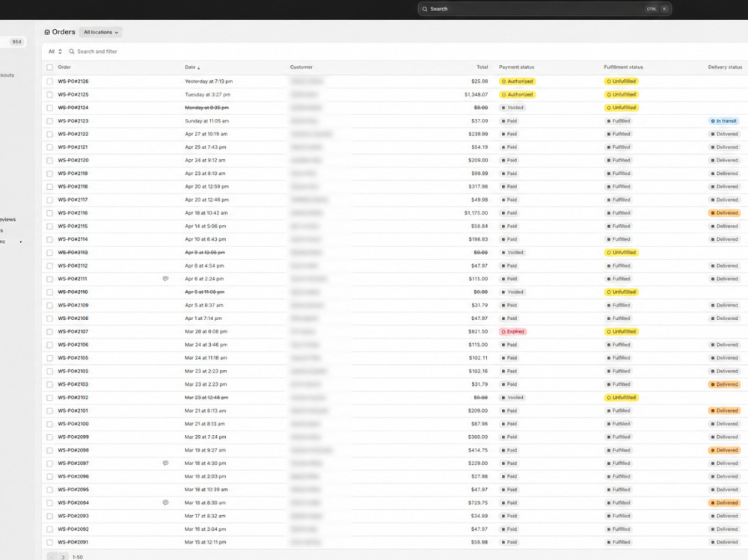Open order WS-PO#2093

click(73, 516)
